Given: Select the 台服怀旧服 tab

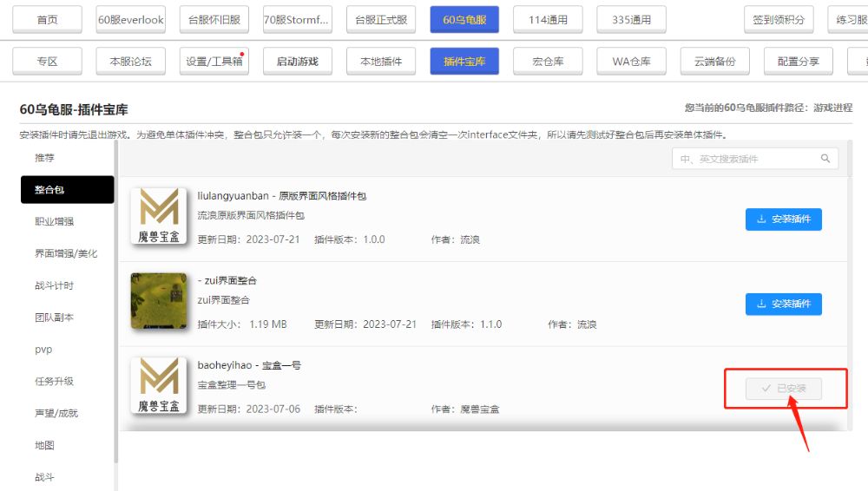Looking at the screenshot, I should tap(214, 20).
